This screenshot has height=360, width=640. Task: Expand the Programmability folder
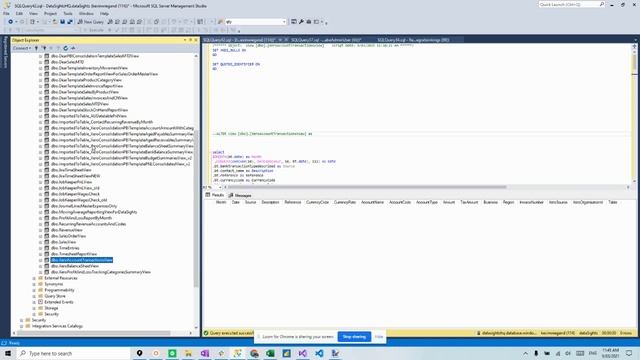(x=34, y=290)
